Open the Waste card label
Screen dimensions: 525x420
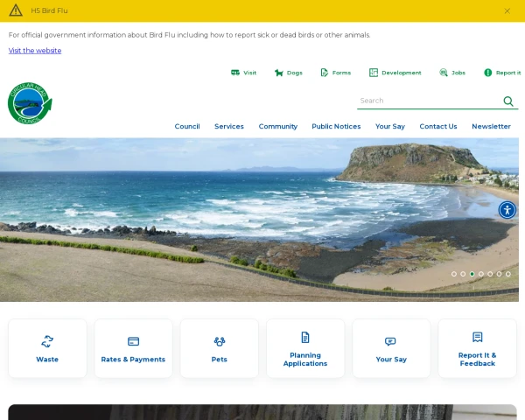47,360
